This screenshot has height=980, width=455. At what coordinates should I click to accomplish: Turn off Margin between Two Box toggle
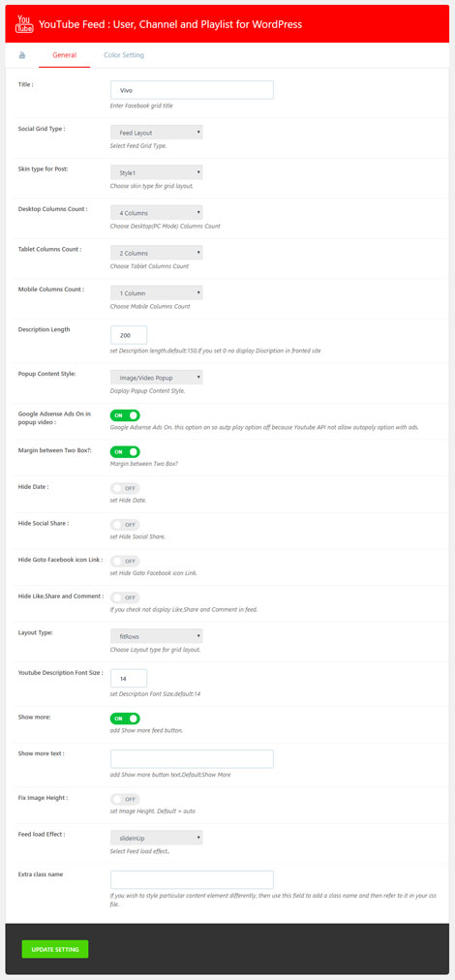tap(125, 452)
